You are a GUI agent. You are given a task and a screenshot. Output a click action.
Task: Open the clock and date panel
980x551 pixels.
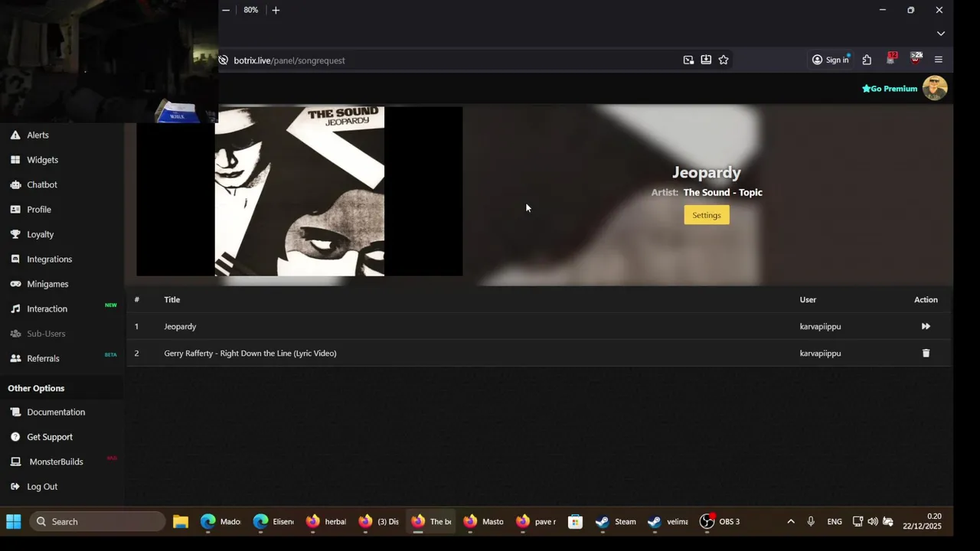(x=922, y=522)
